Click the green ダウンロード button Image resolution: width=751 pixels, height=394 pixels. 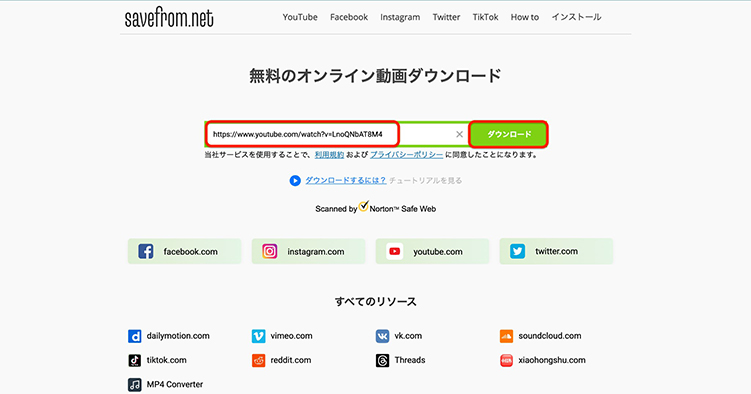coord(509,135)
